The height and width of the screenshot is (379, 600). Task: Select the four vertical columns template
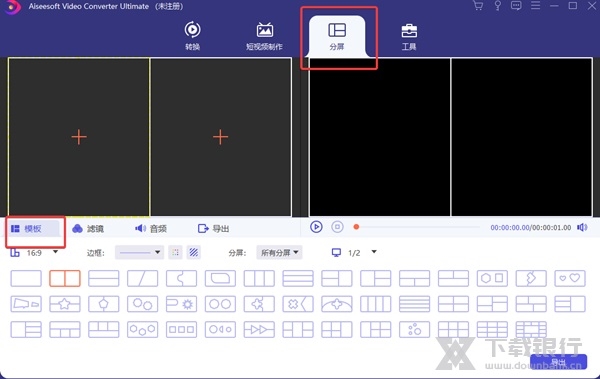point(376,304)
